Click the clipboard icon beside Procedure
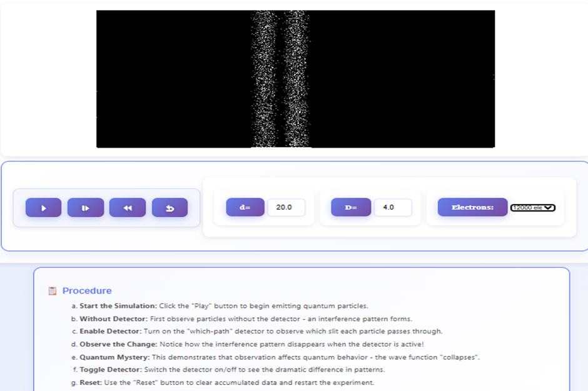This screenshot has height=391, width=588. [x=53, y=290]
